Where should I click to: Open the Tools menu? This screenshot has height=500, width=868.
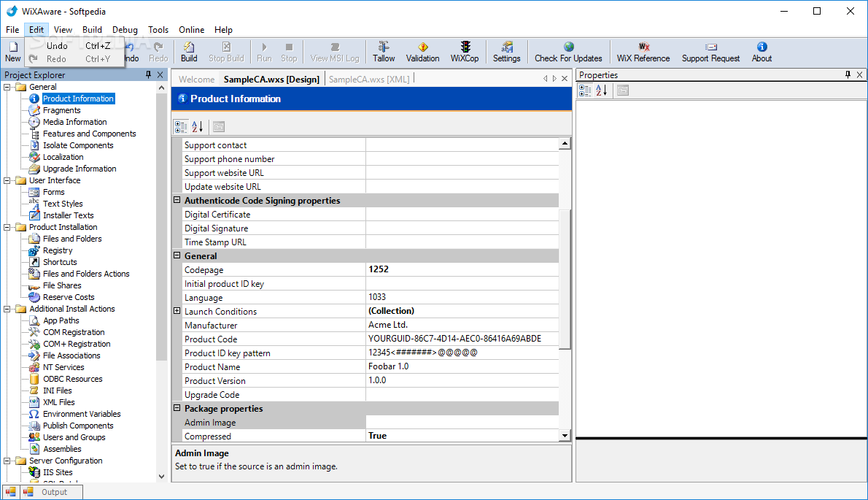click(158, 30)
